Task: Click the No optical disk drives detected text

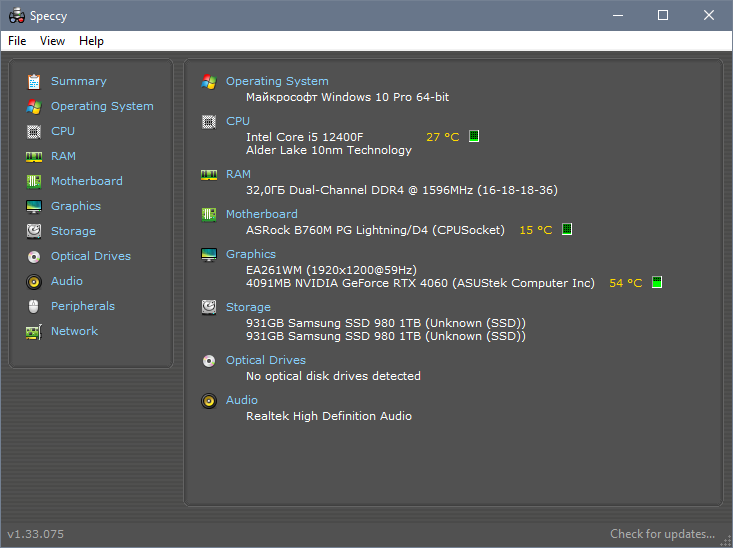Action: tap(333, 376)
